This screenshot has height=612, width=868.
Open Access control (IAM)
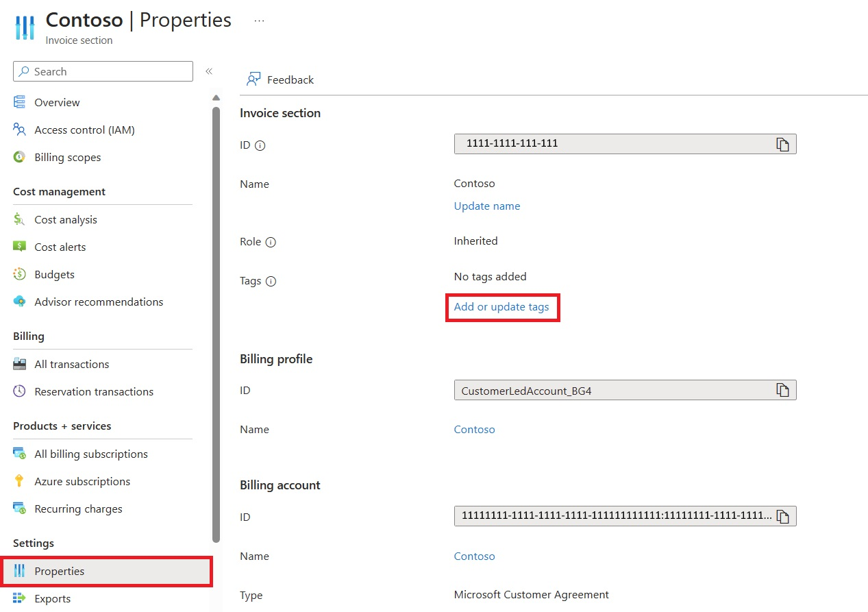[84, 130]
